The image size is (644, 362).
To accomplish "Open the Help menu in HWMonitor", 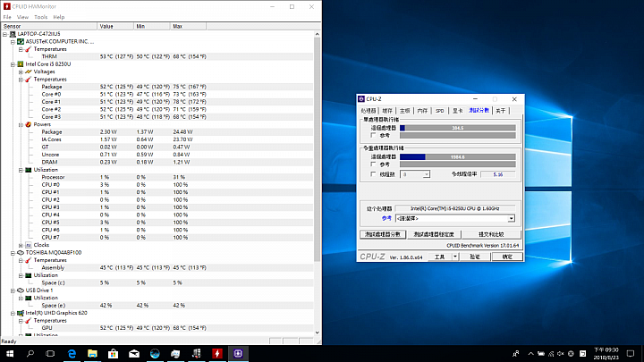I will coord(59,17).
